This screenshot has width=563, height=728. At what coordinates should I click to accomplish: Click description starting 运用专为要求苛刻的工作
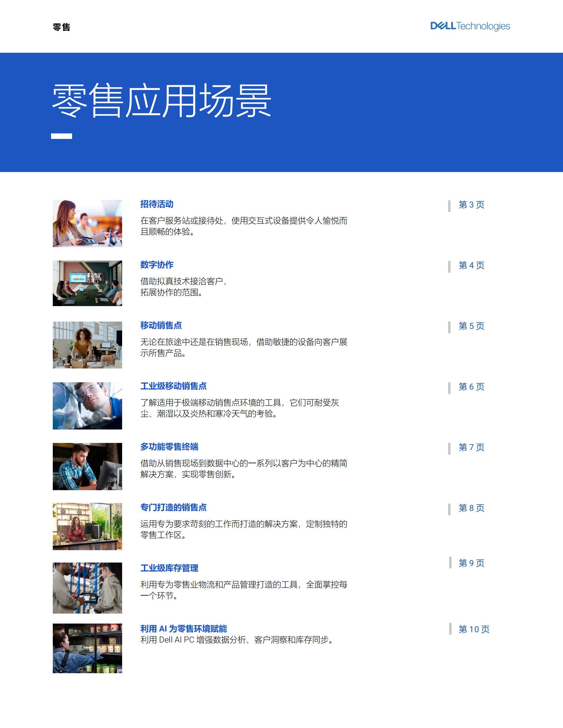[244, 529]
